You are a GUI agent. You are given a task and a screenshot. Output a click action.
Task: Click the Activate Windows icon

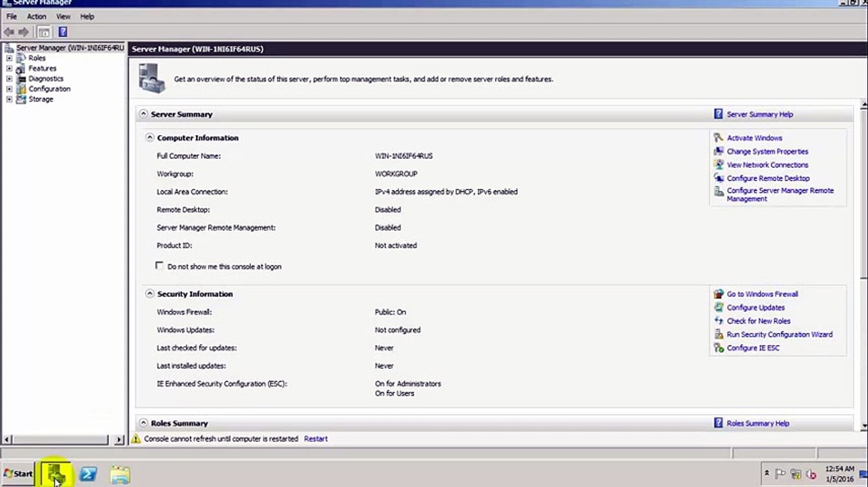click(719, 138)
